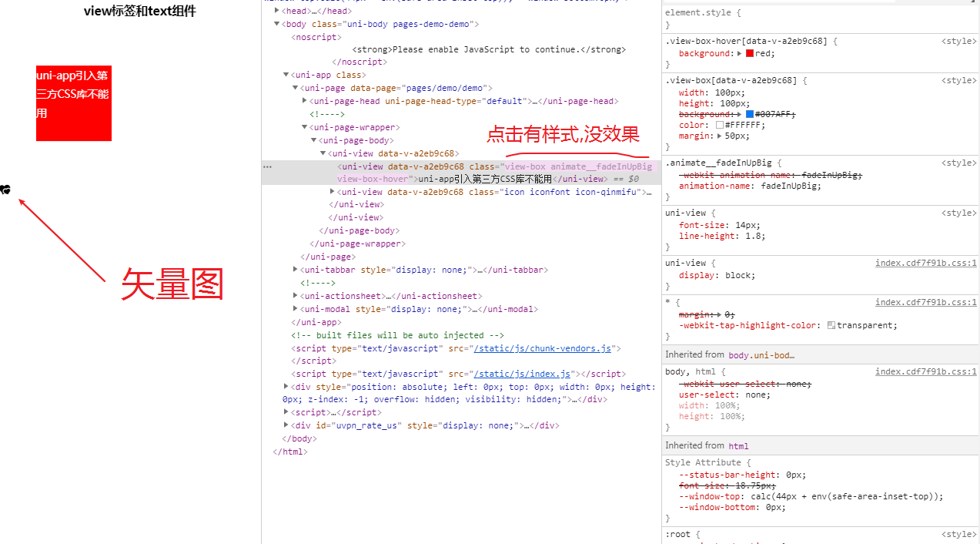Collapse the uni-page-wrapper node
The width and height of the screenshot is (980, 544).
pos(305,127)
